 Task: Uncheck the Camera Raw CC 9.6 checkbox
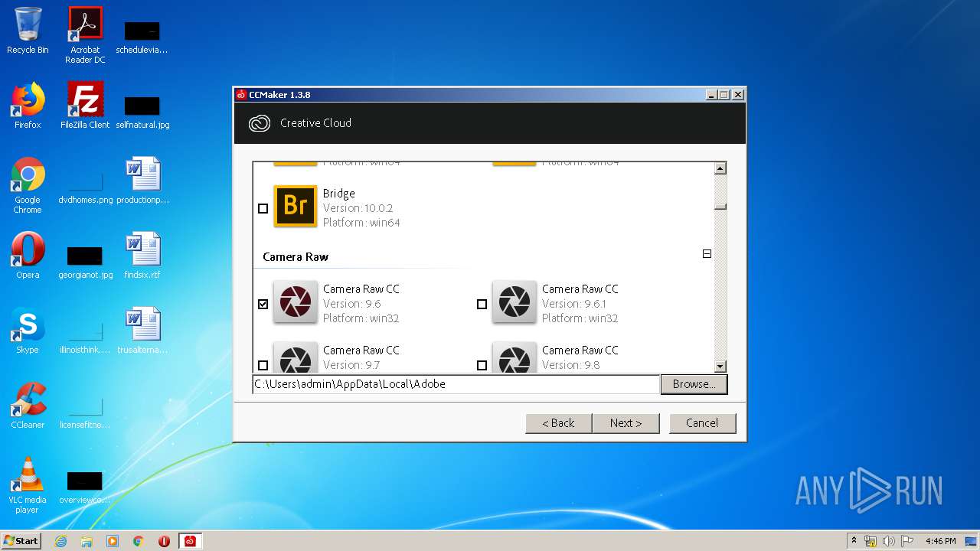[263, 304]
